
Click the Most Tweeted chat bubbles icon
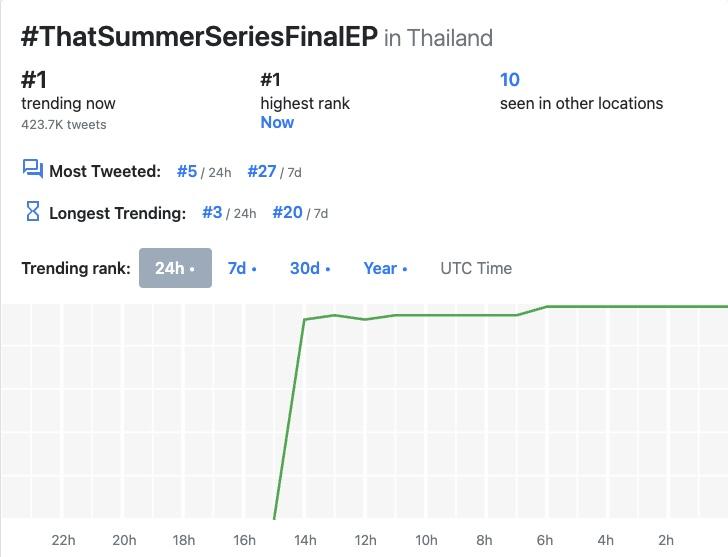(x=32, y=169)
